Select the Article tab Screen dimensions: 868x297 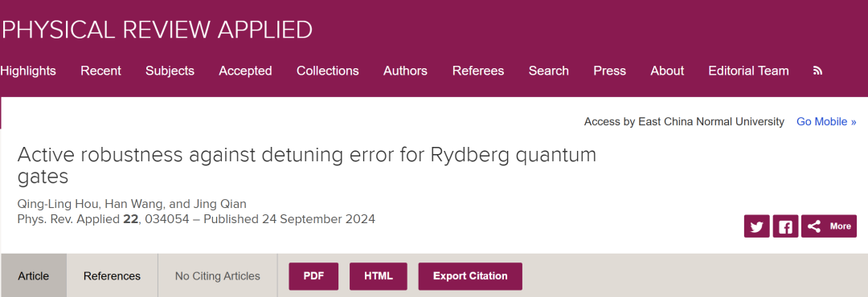pyautogui.click(x=33, y=275)
